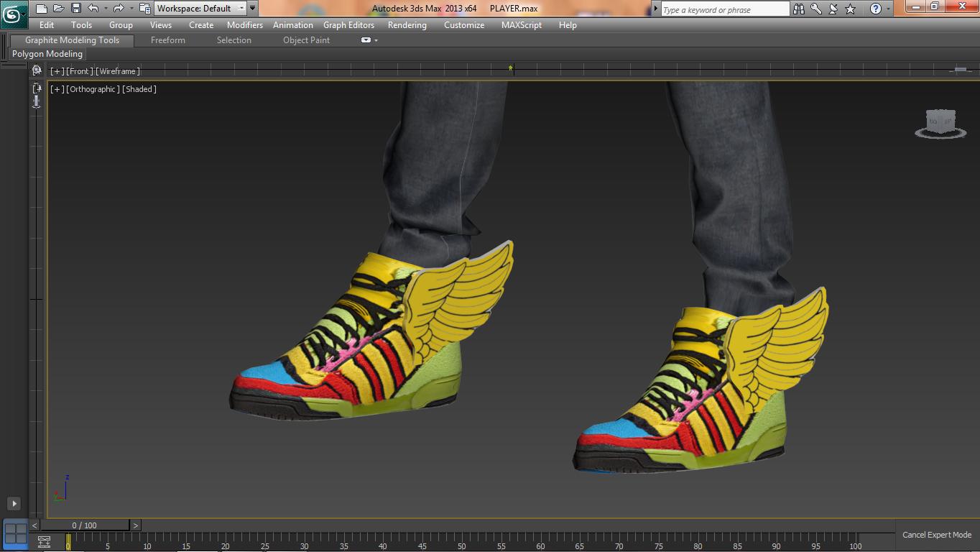The height and width of the screenshot is (552, 980).
Task: Click the Polygon Modeling panel button
Action: point(47,54)
